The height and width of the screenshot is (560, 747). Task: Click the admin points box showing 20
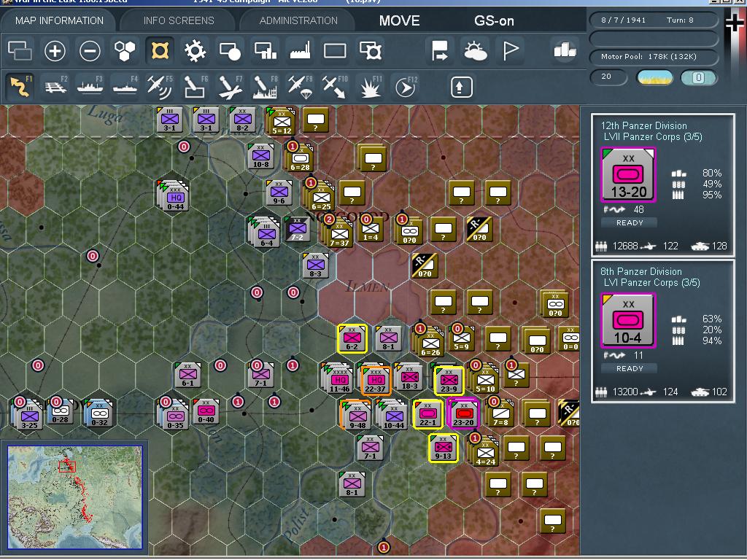[x=608, y=77]
